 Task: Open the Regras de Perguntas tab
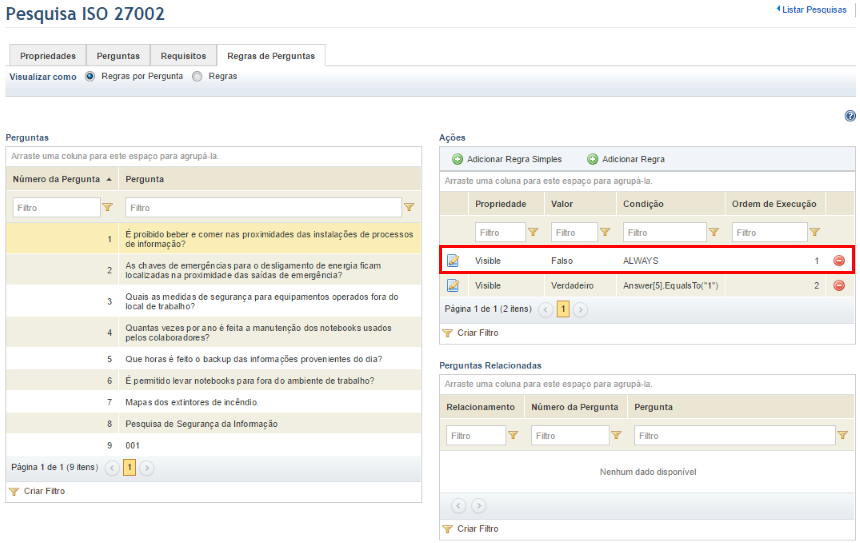click(x=271, y=56)
